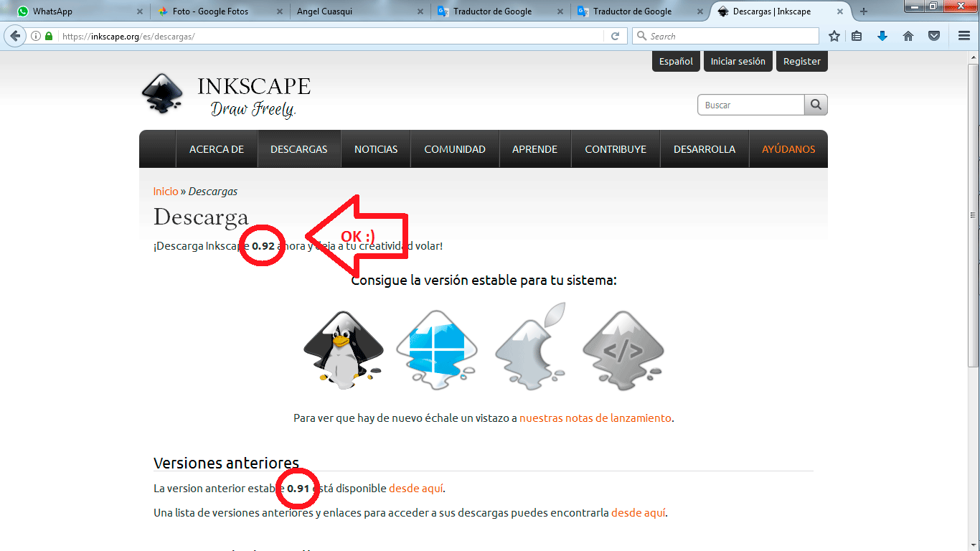Open a new tab with the plus button
The width and height of the screenshot is (980, 551).
[x=864, y=11]
